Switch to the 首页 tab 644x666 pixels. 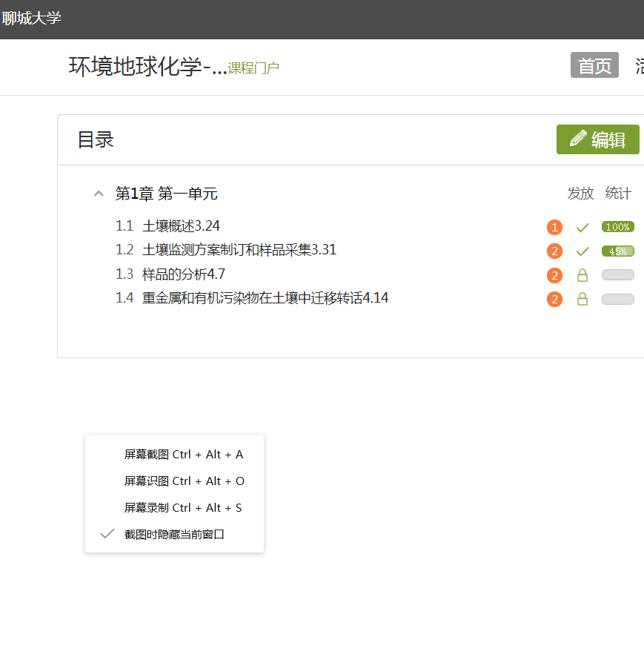(594, 66)
